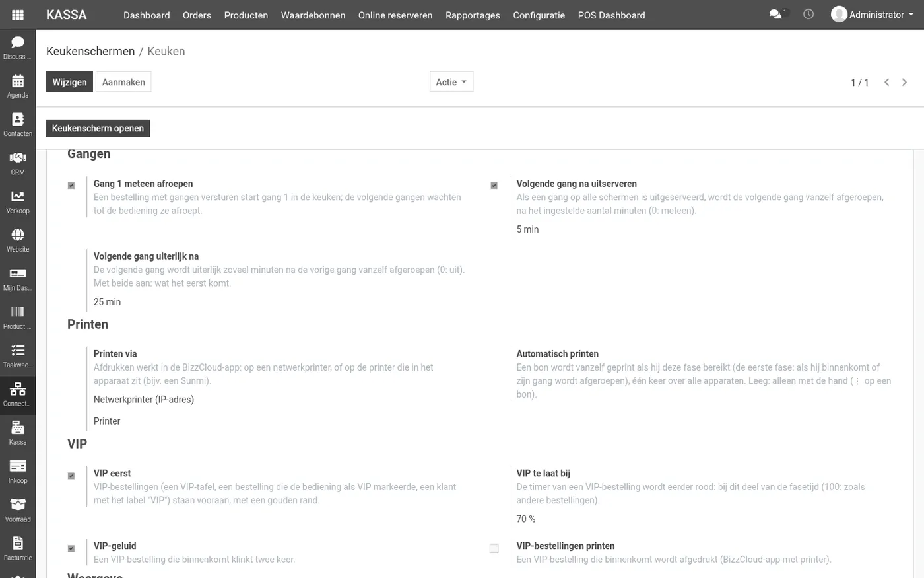Open the CRM handshake icon
Viewport: 924px width, 578px height.
[18, 163]
